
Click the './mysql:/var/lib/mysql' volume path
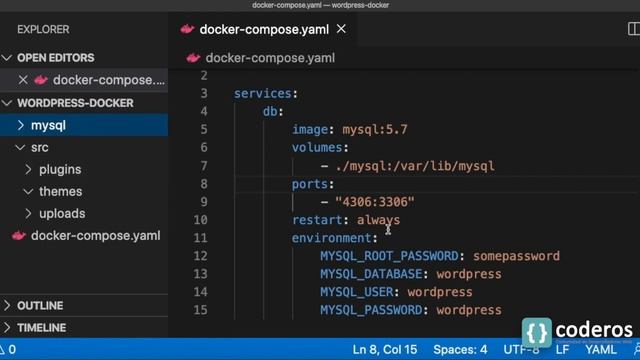(415, 166)
